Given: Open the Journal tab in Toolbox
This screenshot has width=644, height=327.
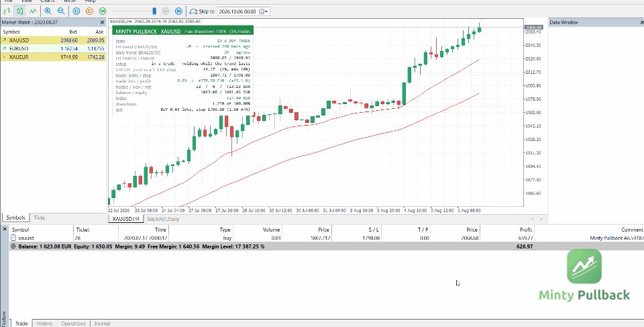Looking at the screenshot, I should click(x=102, y=323).
